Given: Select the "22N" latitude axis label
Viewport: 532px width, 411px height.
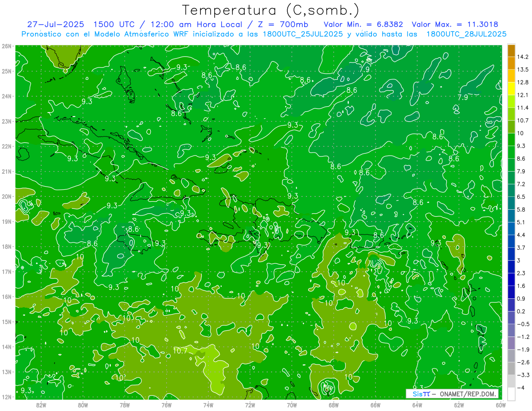Looking at the screenshot, I should [6, 146].
